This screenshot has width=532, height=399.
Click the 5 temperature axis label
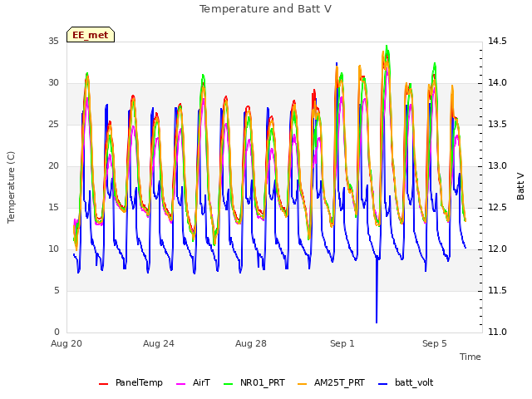pyautogui.click(x=57, y=290)
